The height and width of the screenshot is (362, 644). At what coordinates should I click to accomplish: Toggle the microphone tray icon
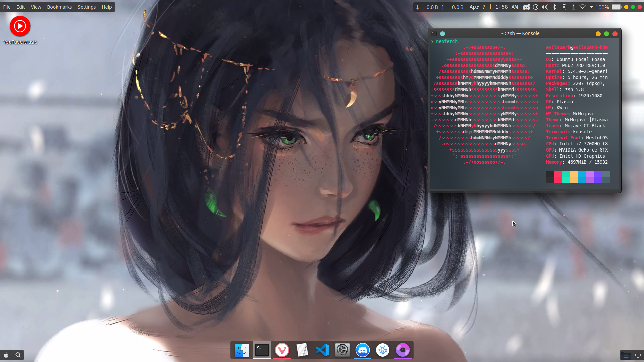click(x=573, y=7)
